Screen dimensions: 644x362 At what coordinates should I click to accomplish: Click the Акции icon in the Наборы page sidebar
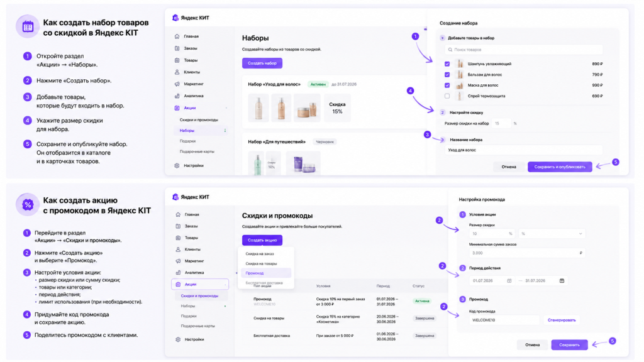177,108
